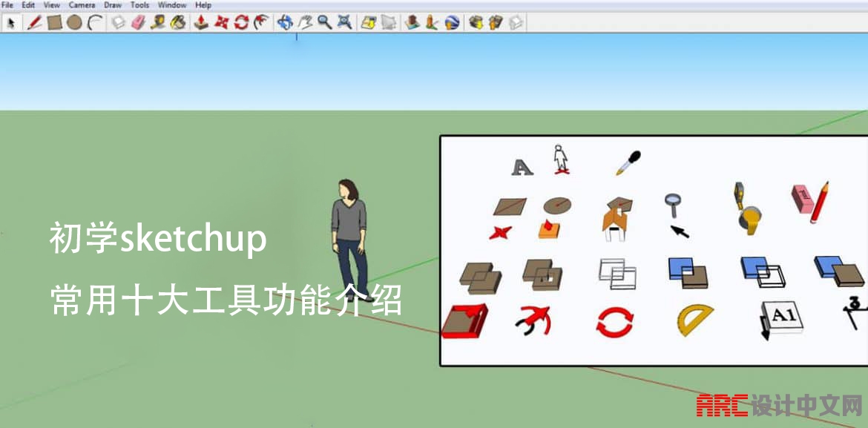Activate the Pan hand tool
Image resolution: width=868 pixels, height=428 pixels.
point(304,23)
